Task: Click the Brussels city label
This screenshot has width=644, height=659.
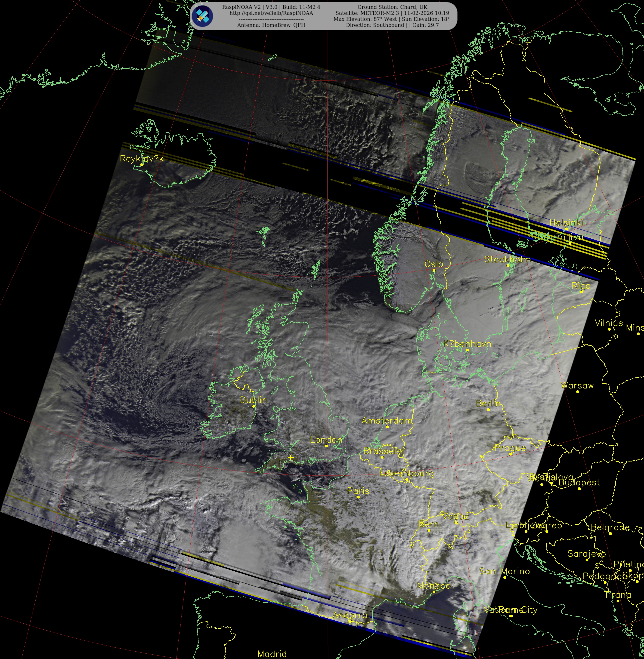Action: (x=382, y=451)
